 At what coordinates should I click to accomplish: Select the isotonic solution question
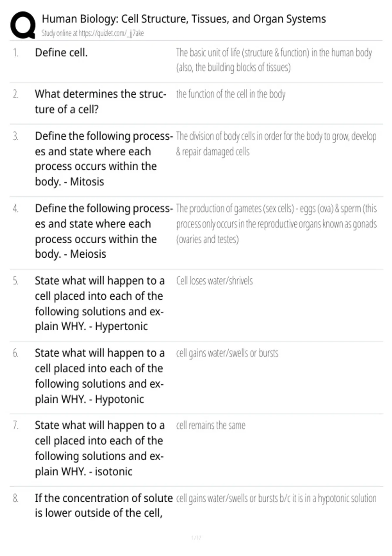pyautogui.click(x=100, y=448)
